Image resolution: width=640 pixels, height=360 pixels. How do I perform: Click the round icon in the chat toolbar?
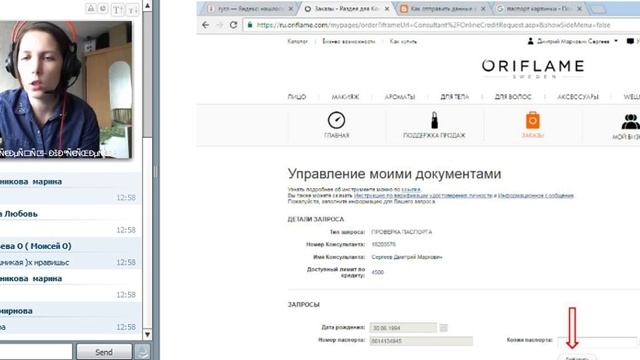click(104, 8)
